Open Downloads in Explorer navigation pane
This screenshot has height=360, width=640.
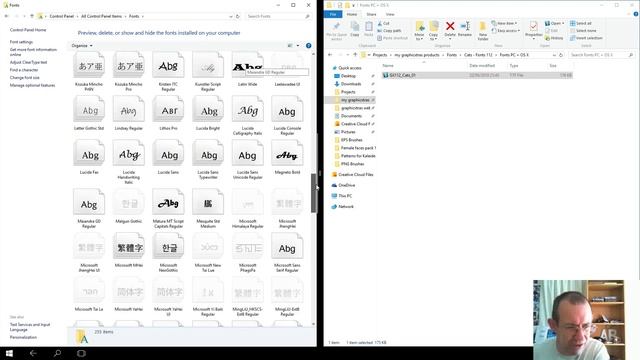[348, 84]
